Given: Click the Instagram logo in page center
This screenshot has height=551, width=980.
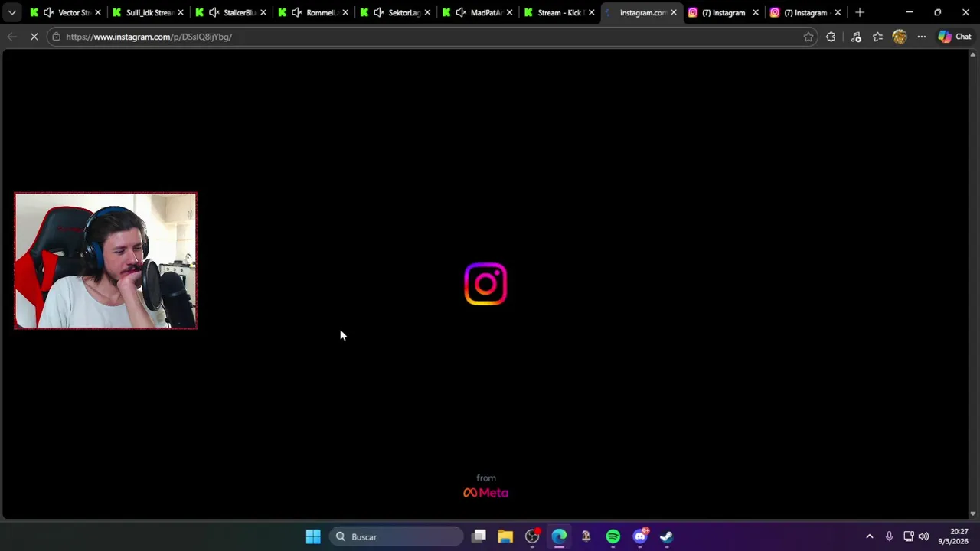Looking at the screenshot, I should tap(485, 284).
